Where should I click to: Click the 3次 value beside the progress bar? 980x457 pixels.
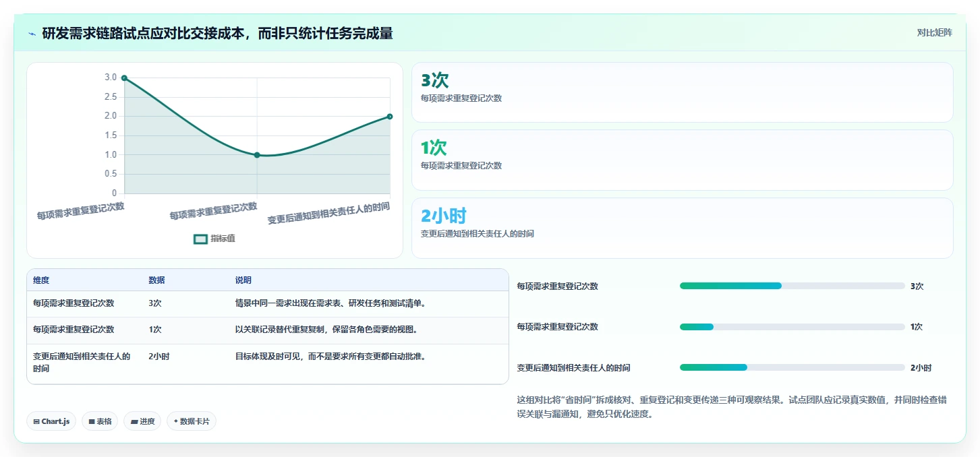click(917, 286)
